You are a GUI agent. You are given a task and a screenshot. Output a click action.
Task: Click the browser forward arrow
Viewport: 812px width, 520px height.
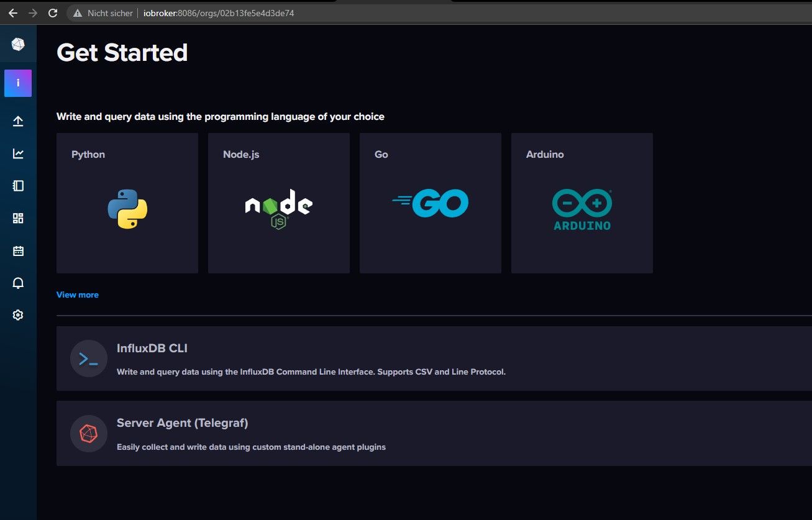pyautogui.click(x=33, y=12)
